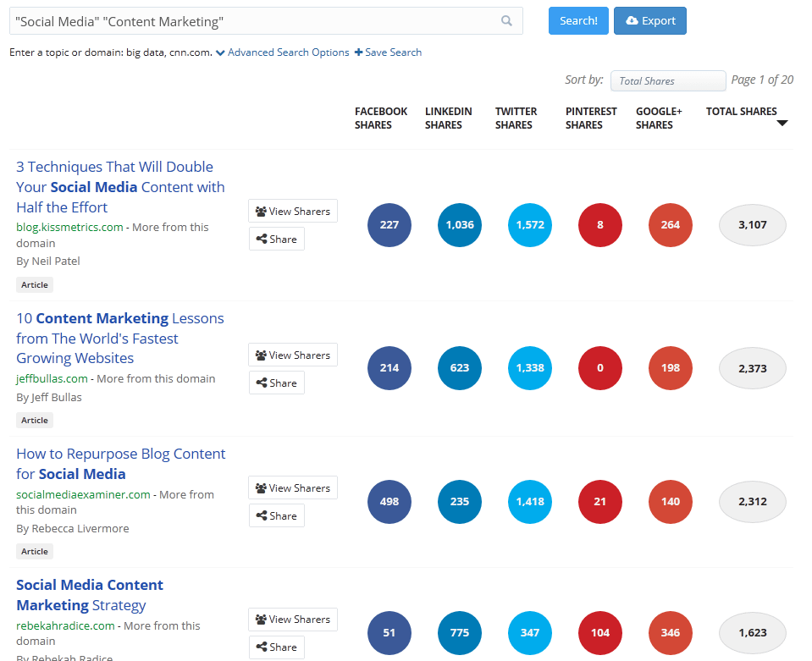
Task: Click the 1,036 LinkedIn shares circle
Action: coord(460,225)
